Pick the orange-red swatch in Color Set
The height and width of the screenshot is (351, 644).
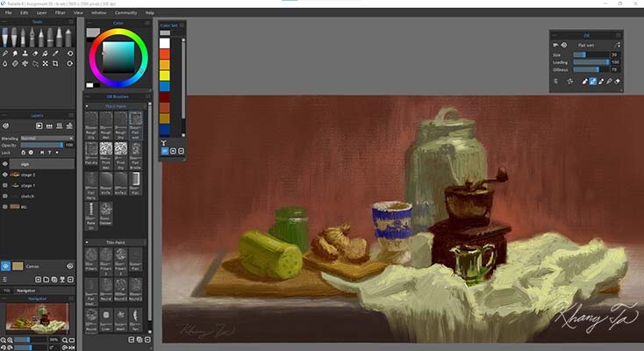coord(165,54)
